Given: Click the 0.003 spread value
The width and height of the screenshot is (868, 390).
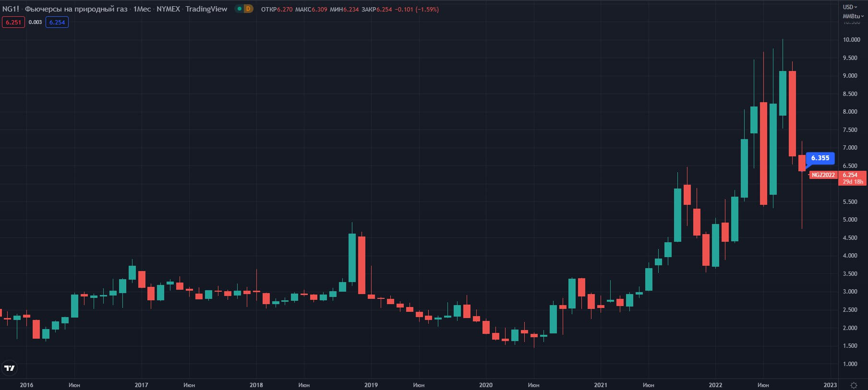Looking at the screenshot, I should [x=35, y=22].
